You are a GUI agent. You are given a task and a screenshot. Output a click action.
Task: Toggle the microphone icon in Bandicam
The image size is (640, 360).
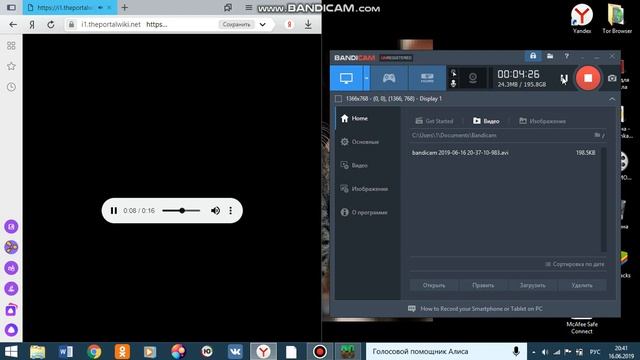coord(453,83)
